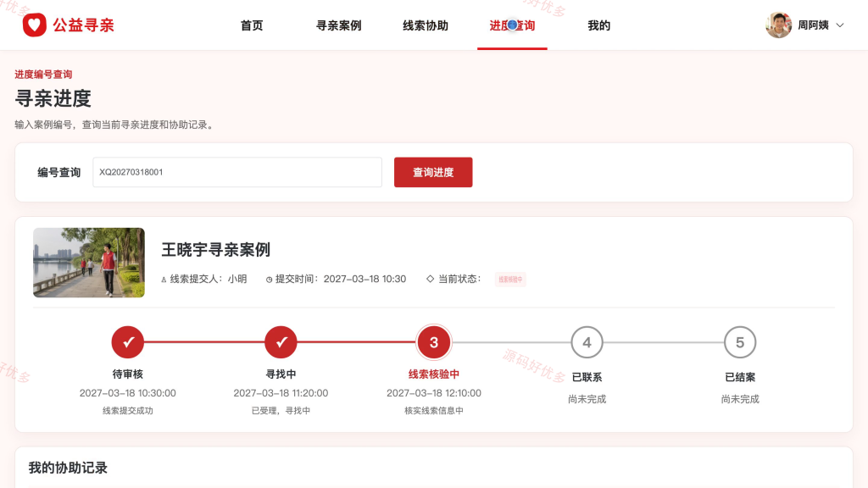
Task: Click the 寻找中 step checkmark circle
Action: 281,342
